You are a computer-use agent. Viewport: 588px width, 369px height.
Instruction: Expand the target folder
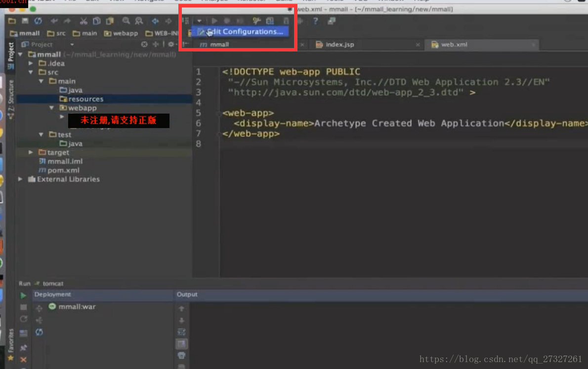tap(31, 152)
